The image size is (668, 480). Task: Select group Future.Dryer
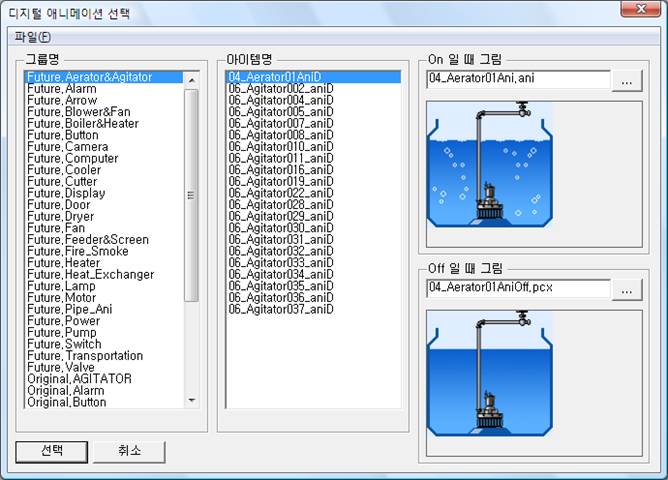[104, 216]
